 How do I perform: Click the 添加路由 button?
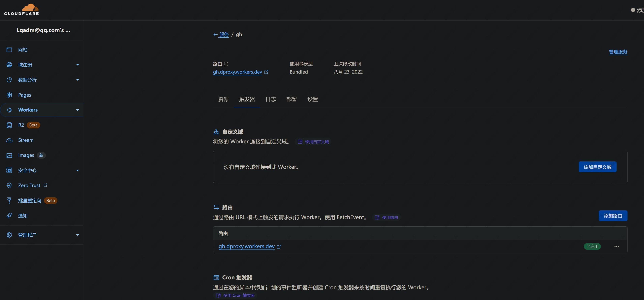click(x=613, y=216)
